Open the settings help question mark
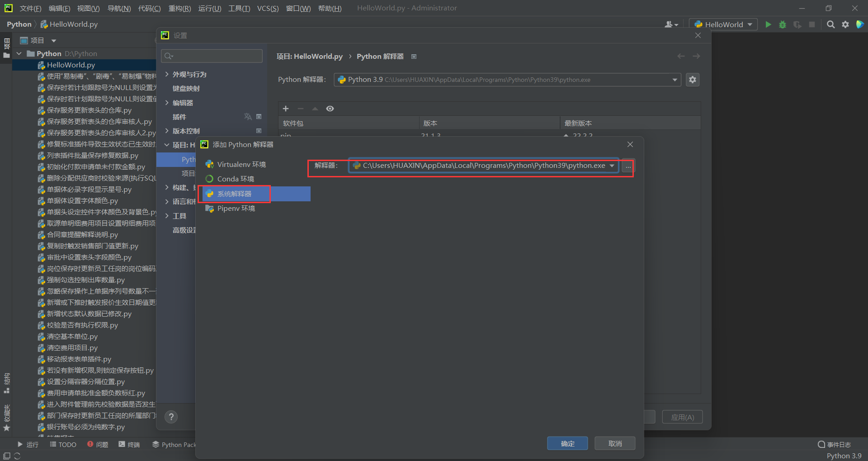 (x=171, y=417)
